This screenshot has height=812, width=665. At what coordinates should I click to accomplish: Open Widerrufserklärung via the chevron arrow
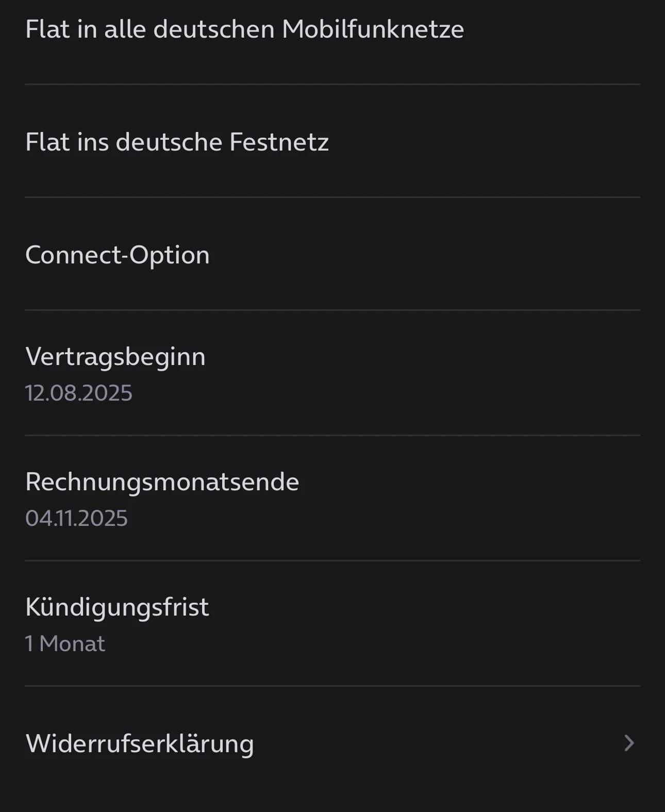pyautogui.click(x=628, y=743)
